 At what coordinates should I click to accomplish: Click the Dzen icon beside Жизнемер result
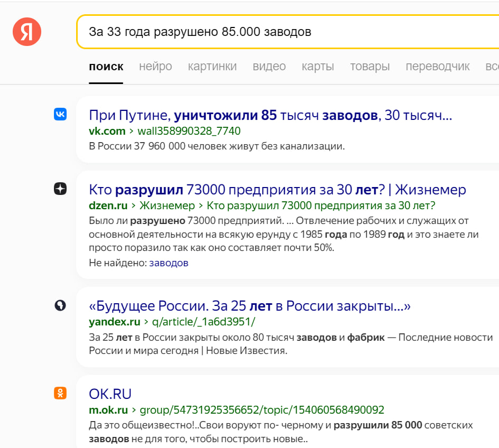(x=60, y=189)
